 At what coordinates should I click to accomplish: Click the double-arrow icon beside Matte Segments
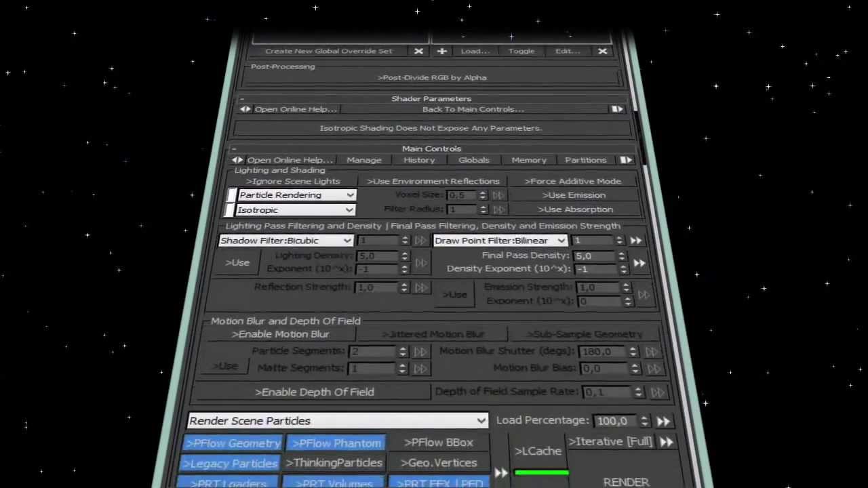coord(420,369)
